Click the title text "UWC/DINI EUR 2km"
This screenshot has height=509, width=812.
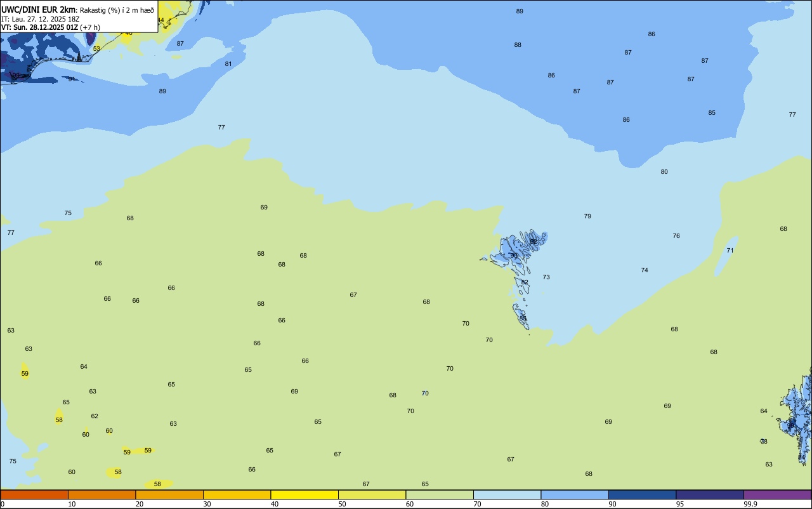pyautogui.click(x=39, y=10)
